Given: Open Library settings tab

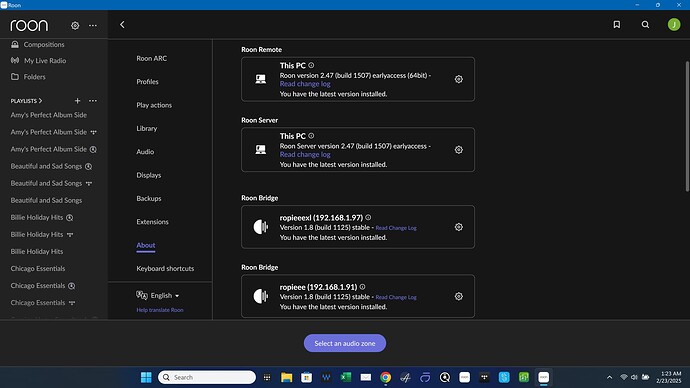Looking at the screenshot, I should (147, 128).
